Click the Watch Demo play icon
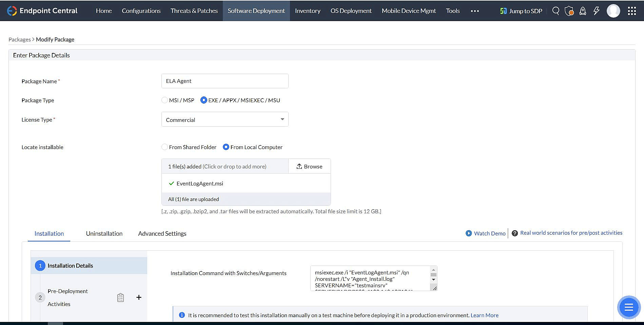The image size is (644, 325). pos(469,233)
